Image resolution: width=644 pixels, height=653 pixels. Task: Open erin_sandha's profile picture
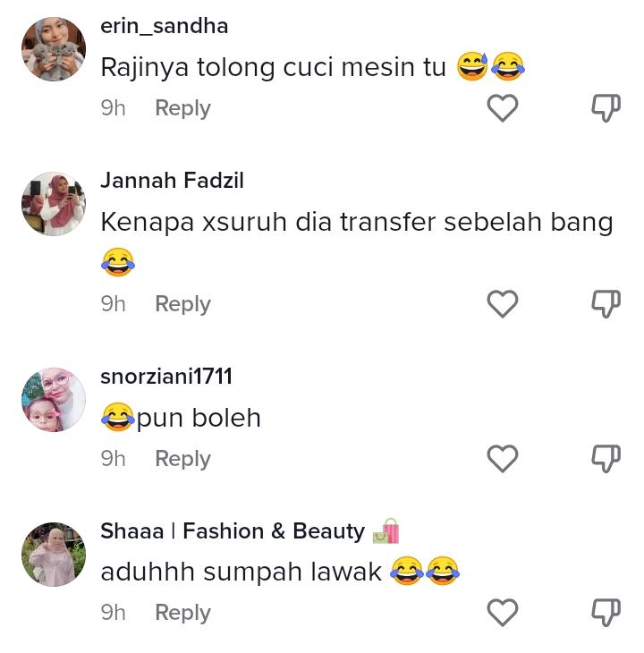pyautogui.click(x=54, y=49)
